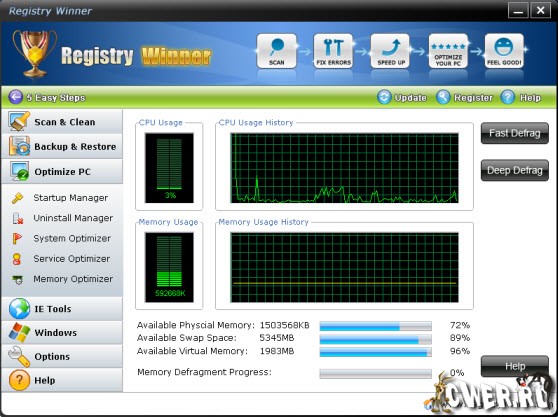Click the Update refresh icon

(x=384, y=97)
